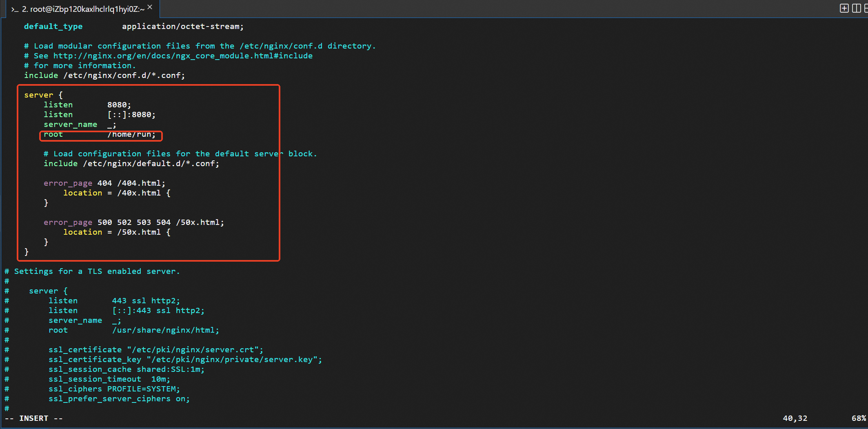Click the '68%' scroll percentage indicator
The image size is (868, 429).
[859, 418]
